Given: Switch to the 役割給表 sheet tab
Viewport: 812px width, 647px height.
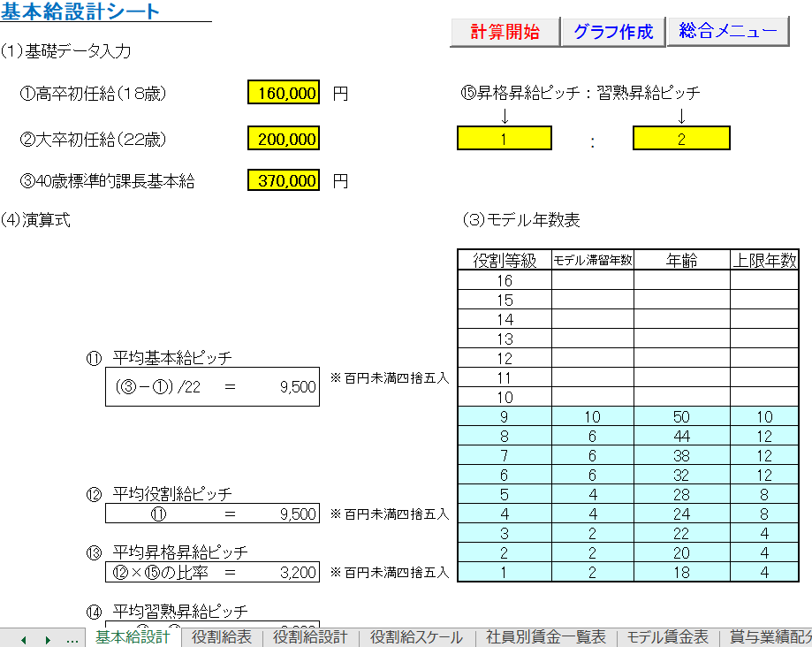Looking at the screenshot, I should pos(222,637).
